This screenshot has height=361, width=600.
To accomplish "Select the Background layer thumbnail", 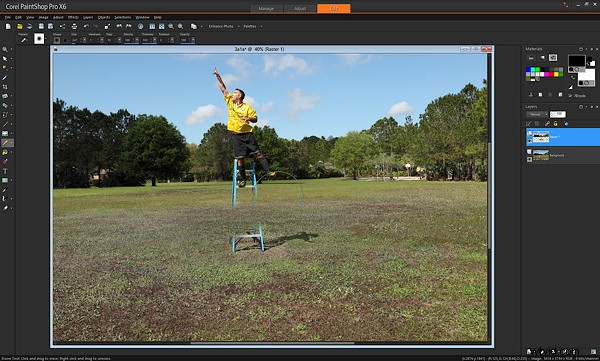I will click(541, 155).
